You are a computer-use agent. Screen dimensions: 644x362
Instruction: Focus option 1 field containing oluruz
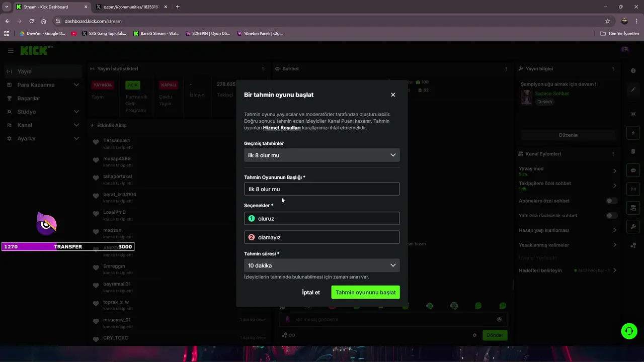322,218
